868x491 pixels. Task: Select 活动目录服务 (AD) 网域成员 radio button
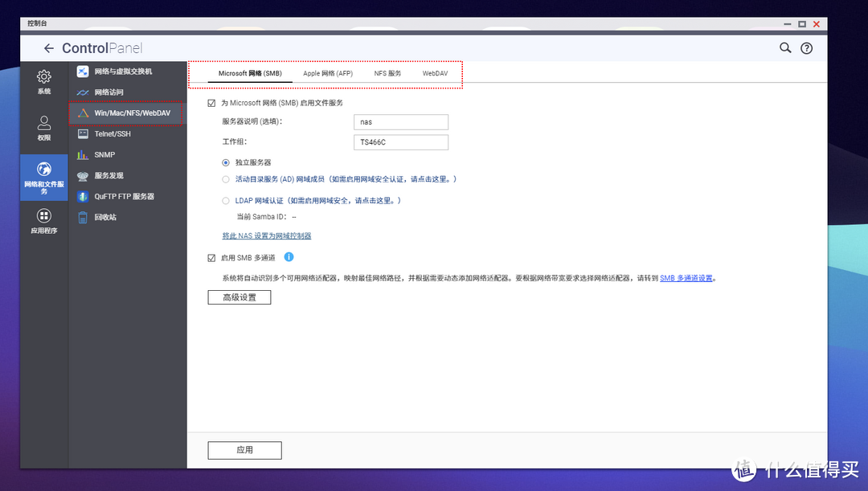(x=225, y=179)
